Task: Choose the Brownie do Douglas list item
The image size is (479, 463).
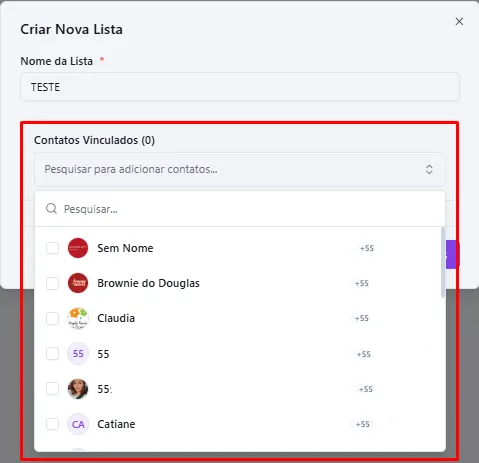Action: coord(238,283)
